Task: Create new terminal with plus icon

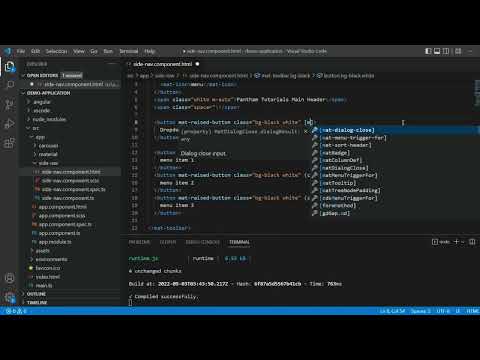Action: [x=456, y=242]
